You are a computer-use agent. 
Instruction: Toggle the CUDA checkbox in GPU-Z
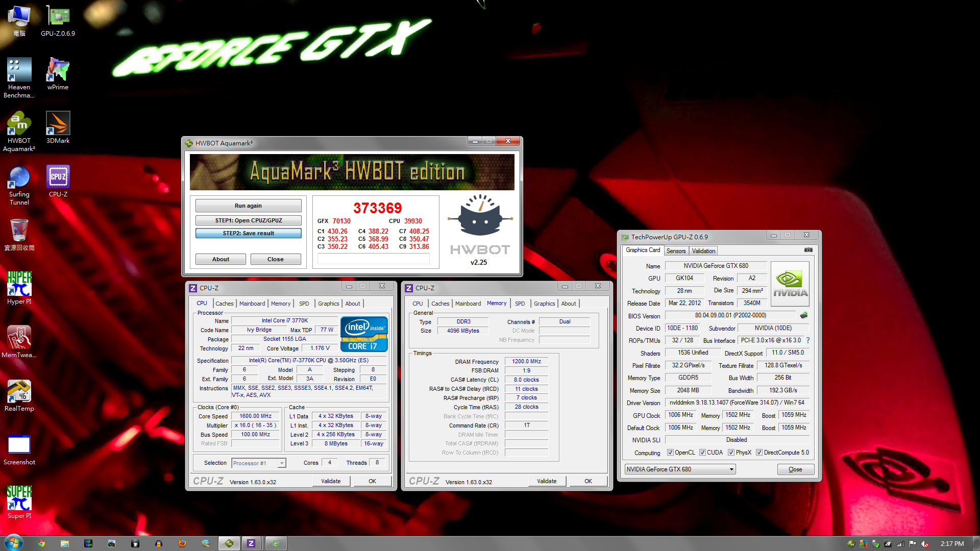[x=702, y=453]
